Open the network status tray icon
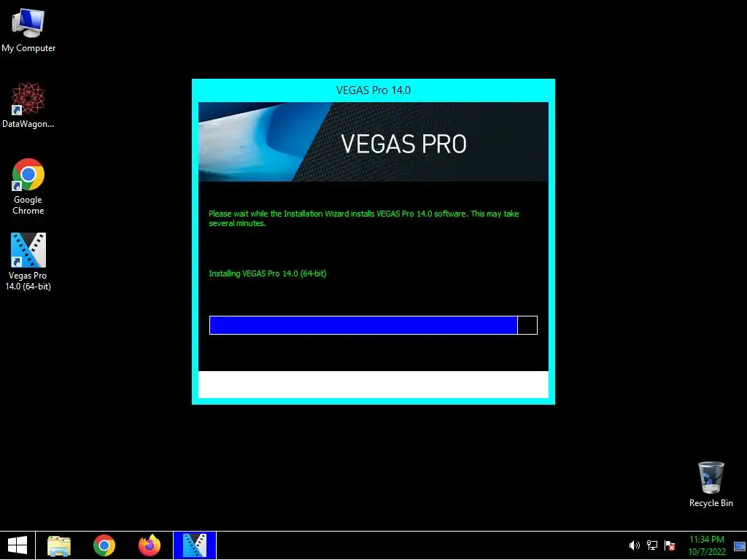This screenshot has height=560, width=747. 651,545
